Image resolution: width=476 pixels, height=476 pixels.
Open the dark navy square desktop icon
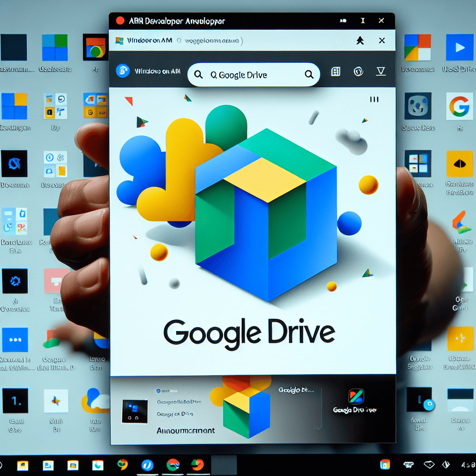coord(13,47)
